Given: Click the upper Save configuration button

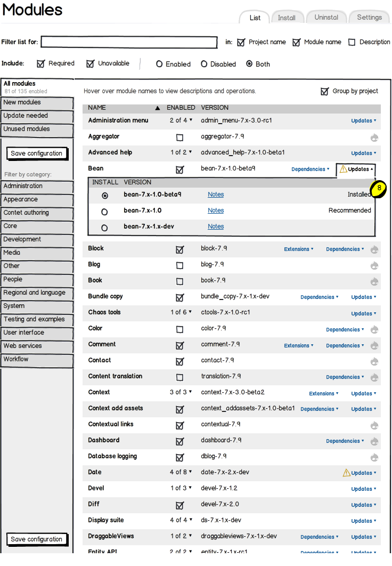Looking at the screenshot, I should (x=37, y=153).
